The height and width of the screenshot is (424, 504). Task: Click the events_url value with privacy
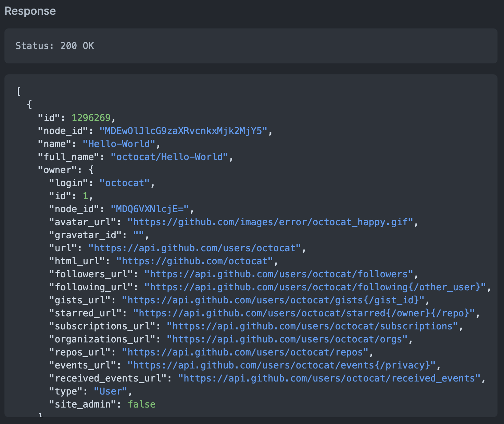coord(282,365)
